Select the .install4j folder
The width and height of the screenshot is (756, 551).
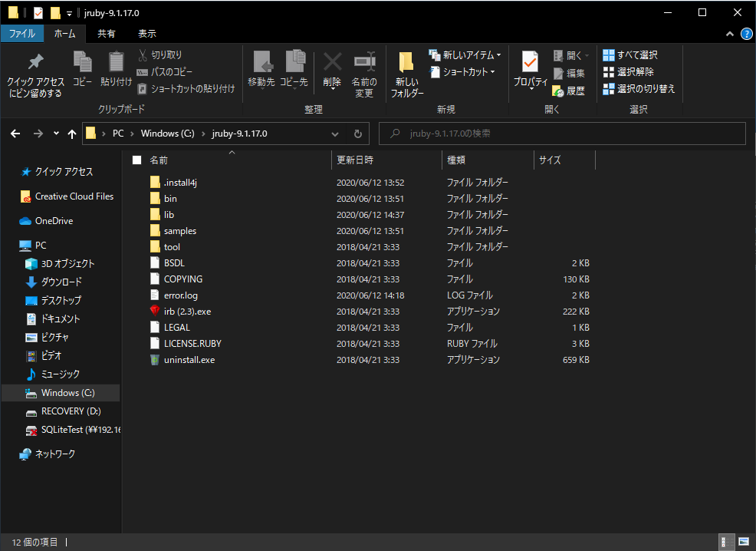point(173,183)
